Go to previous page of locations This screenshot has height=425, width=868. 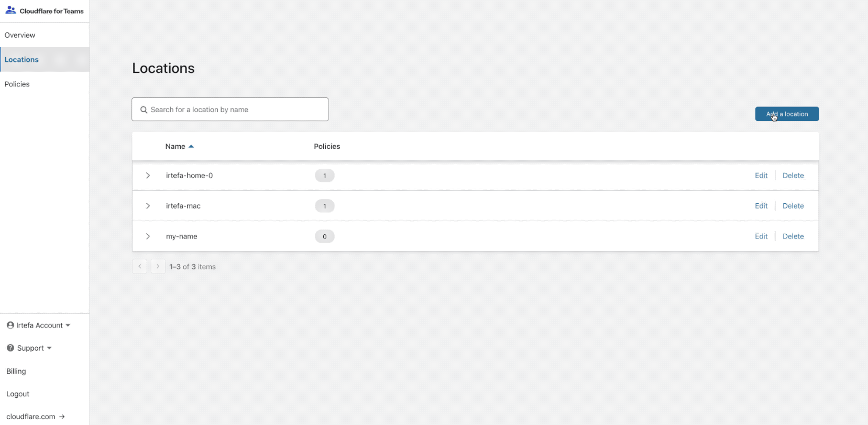(139, 266)
